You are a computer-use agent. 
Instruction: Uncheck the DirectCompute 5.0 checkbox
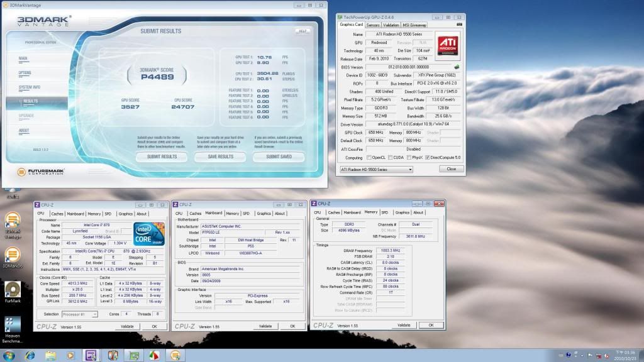(x=428, y=157)
